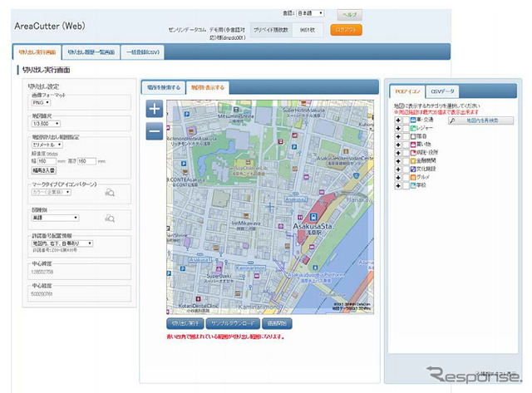Screen dimensions: 532x393
Task: Click the 金融機関 category icon
Action: pyautogui.click(x=413, y=161)
